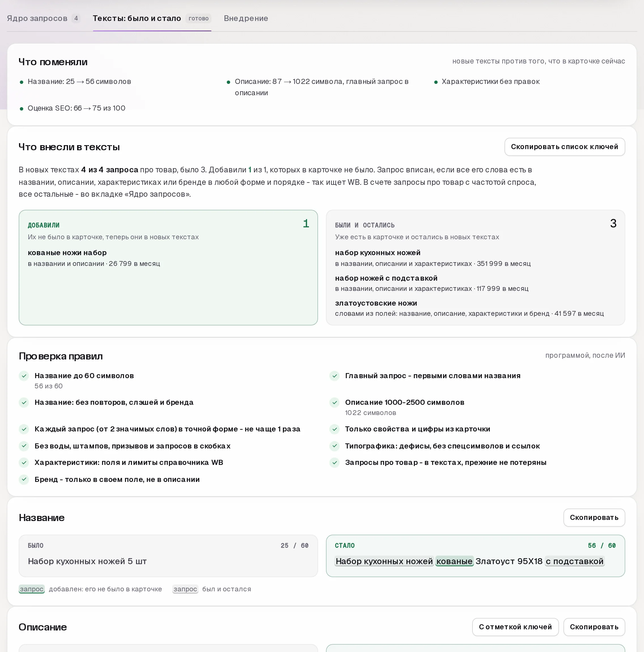This screenshot has height=652, width=644.
Task: Click checkmark for «Без воды, штампов» rule
Action: pyautogui.click(x=24, y=446)
